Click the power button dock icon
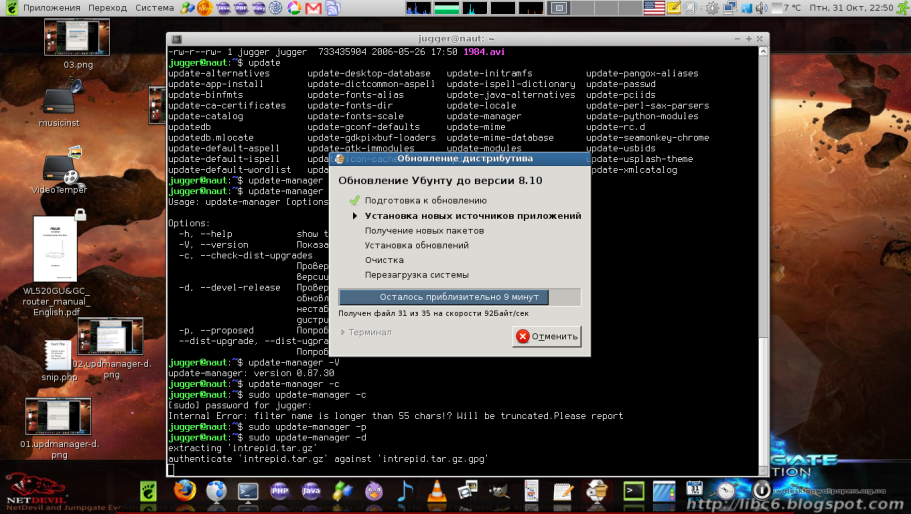The height and width of the screenshot is (514, 911). [762, 491]
